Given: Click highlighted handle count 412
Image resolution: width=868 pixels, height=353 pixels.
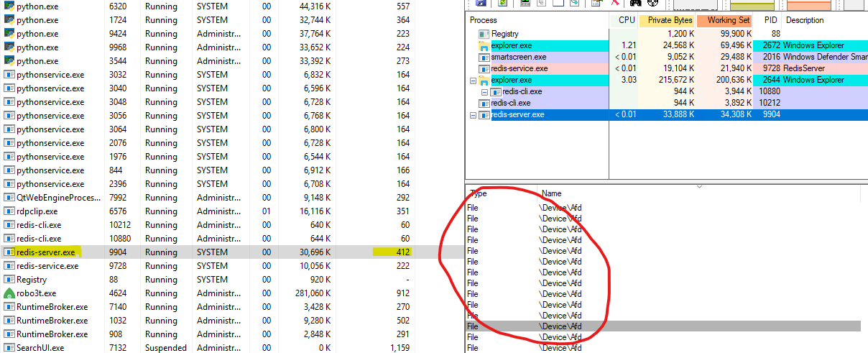Looking at the screenshot, I should tap(402, 252).
